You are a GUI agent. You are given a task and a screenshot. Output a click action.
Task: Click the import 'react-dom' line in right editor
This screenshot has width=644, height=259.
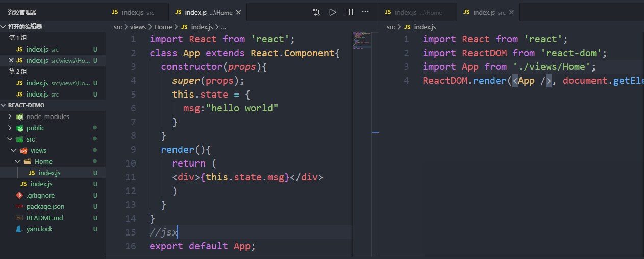click(515, 53)
